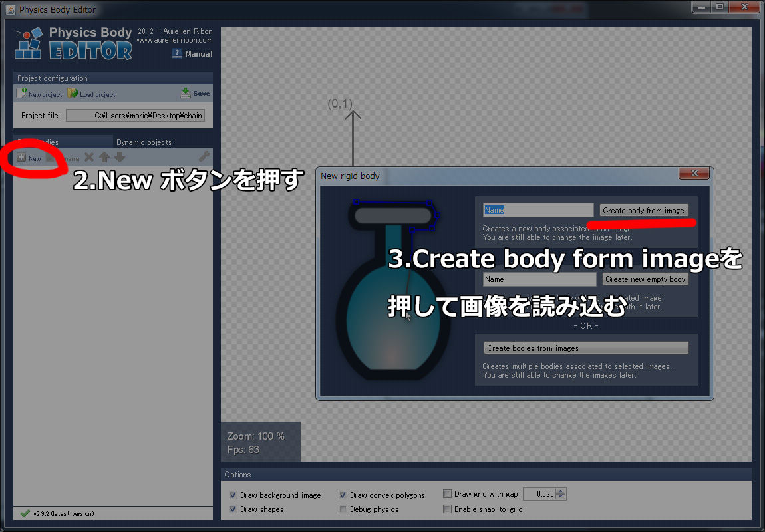Delete selected body with X icon
The width and height of the screenshot is (765, 532).
pos(88,157)
